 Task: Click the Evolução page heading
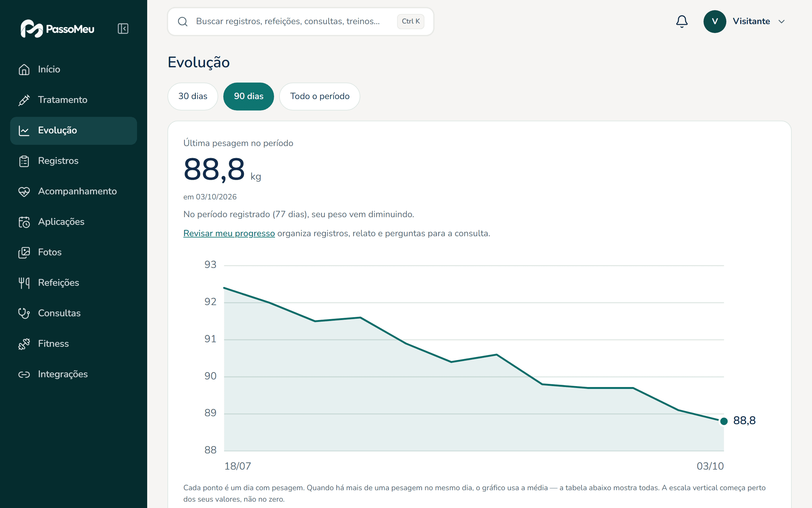[x=199, y=63]
